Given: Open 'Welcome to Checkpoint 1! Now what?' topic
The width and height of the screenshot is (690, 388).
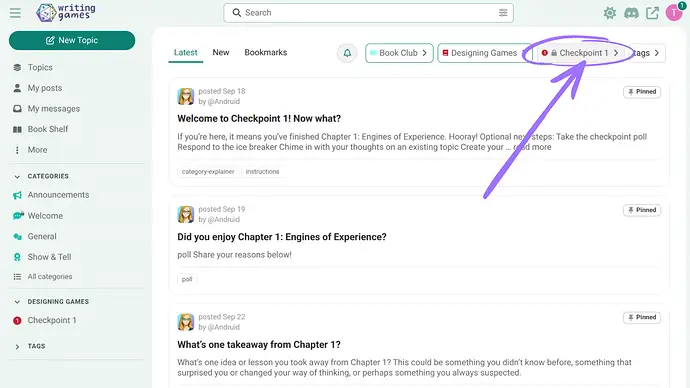Looking at the screenshot, I should pyautogui.click(x=259, y=119).
